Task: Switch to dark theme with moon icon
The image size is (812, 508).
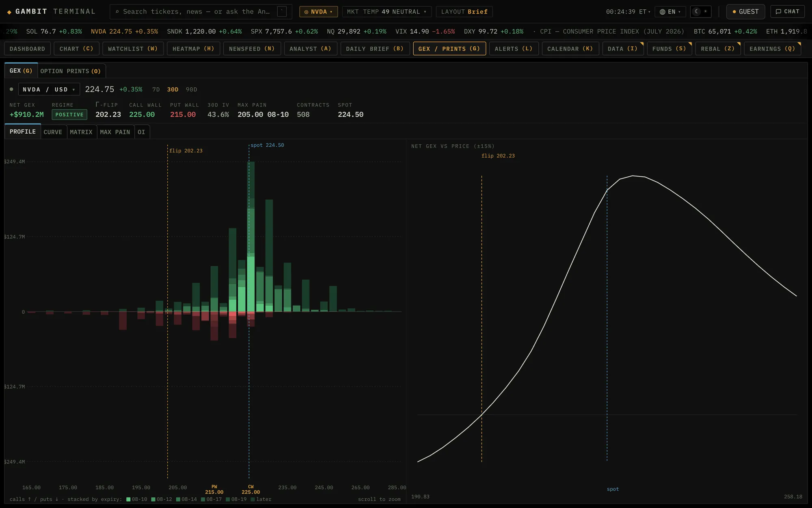Action: tap(697, 11)
